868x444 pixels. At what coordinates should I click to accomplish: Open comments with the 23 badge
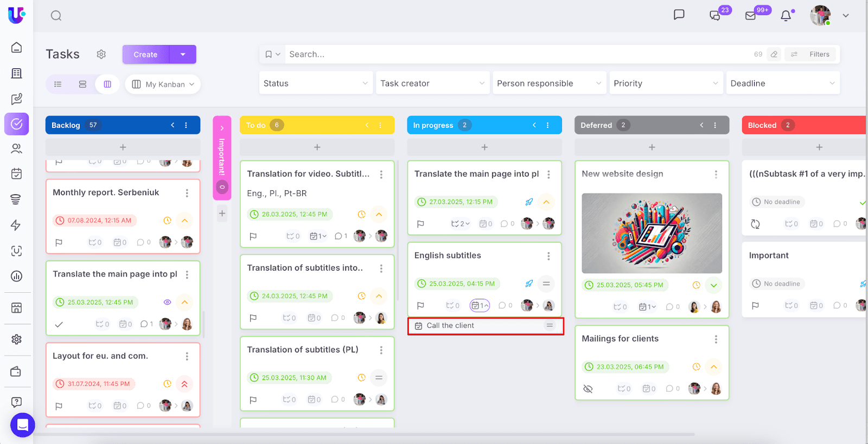pos(716,15)
